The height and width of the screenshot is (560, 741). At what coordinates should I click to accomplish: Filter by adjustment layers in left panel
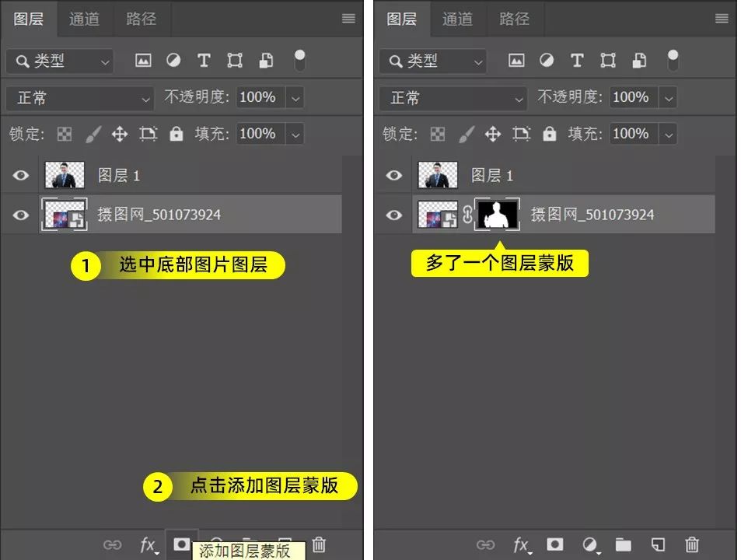pyautogui.click(x=173, y=61)
